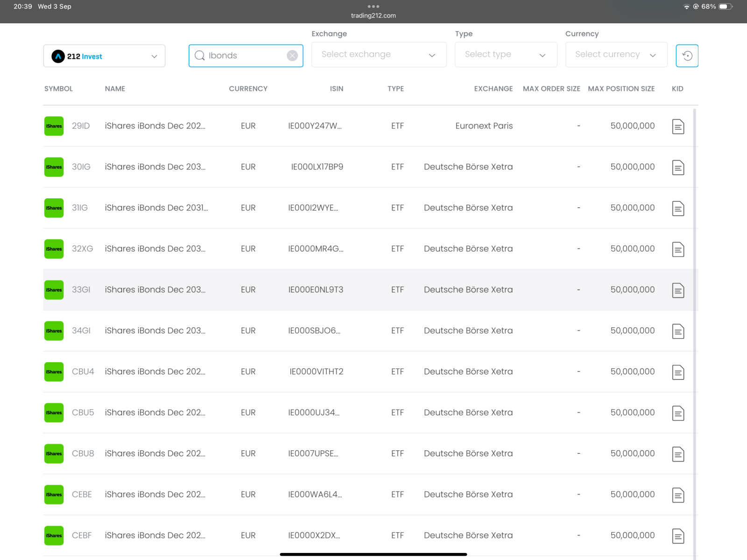Select symbol 29ID
Screen dimensions: 747x560
[81, 126]
